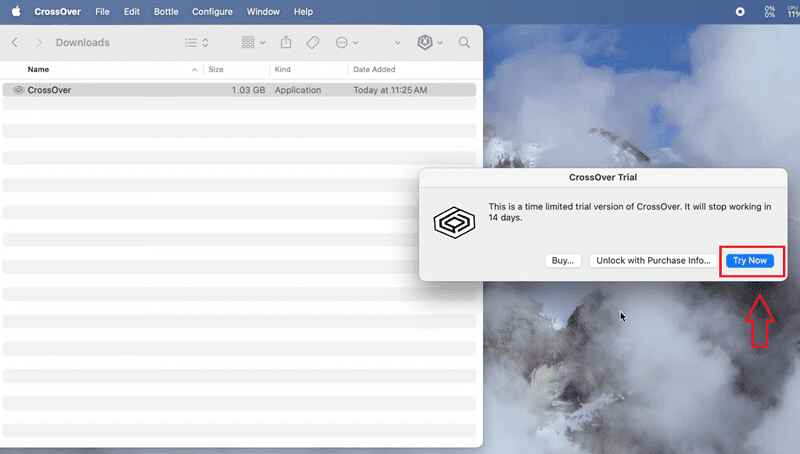
Task: Open the Bottle menu
Action: (x=166, y=11)
